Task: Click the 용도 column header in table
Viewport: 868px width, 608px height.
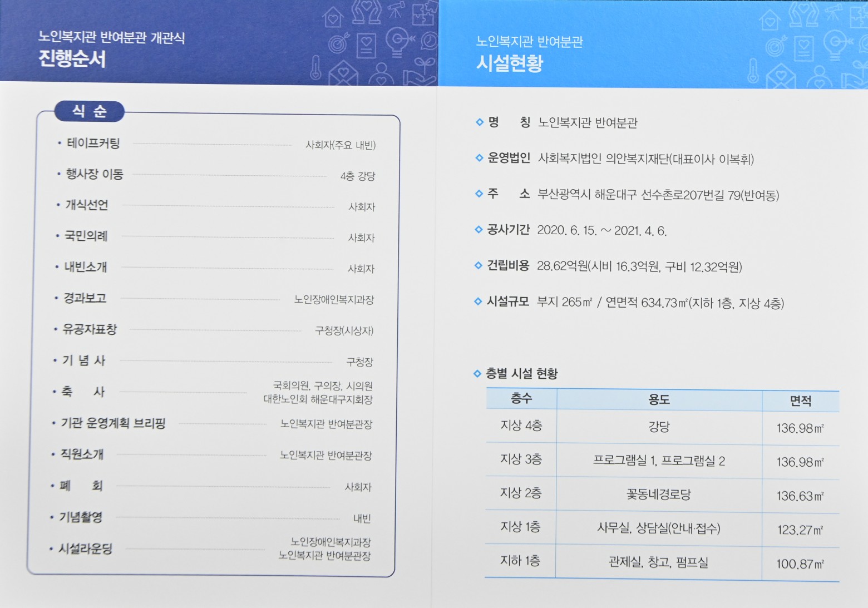Action: pos(659,399)
